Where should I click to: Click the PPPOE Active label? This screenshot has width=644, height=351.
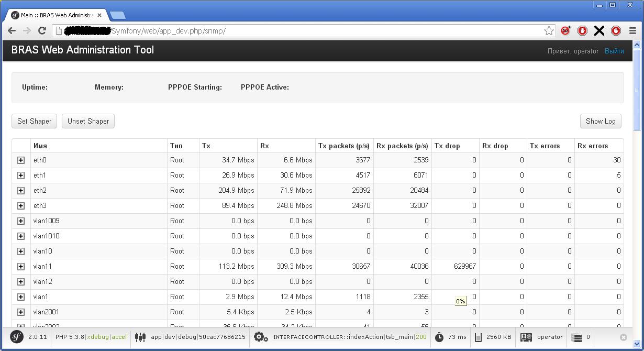pyautogui.click(x=265, y=87)
